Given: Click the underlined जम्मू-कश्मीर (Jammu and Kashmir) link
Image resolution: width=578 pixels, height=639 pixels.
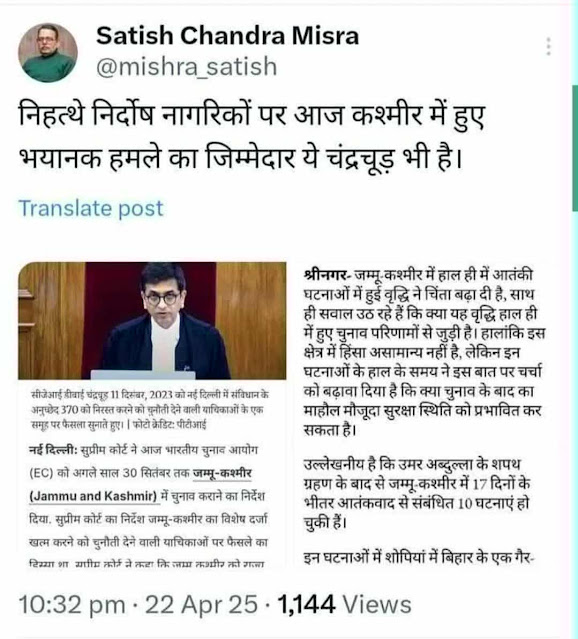Looking at the screenshot, I should (x=140, y=485).
